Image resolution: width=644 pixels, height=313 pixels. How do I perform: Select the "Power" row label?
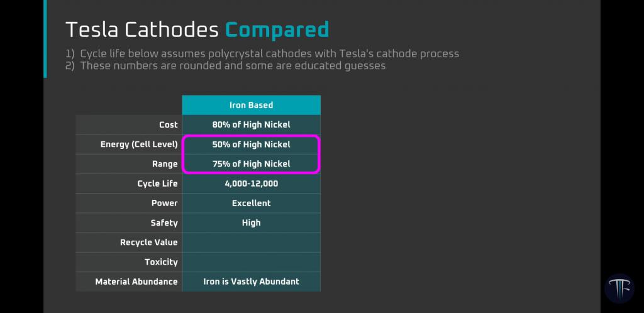164,203
